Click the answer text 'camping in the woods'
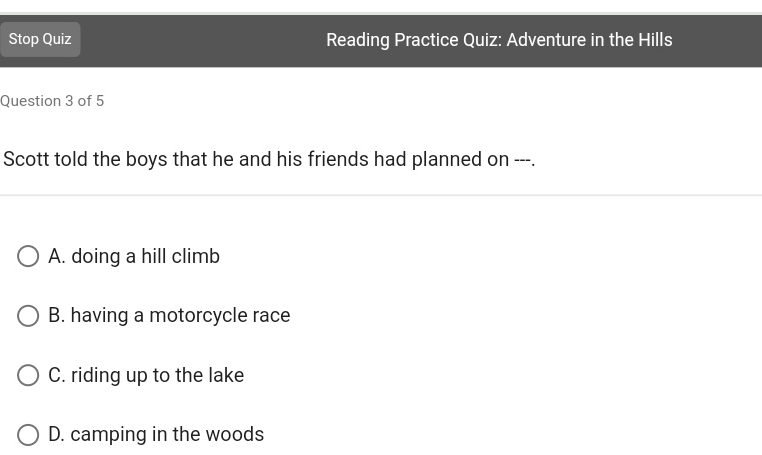 [x=167, y=435]
